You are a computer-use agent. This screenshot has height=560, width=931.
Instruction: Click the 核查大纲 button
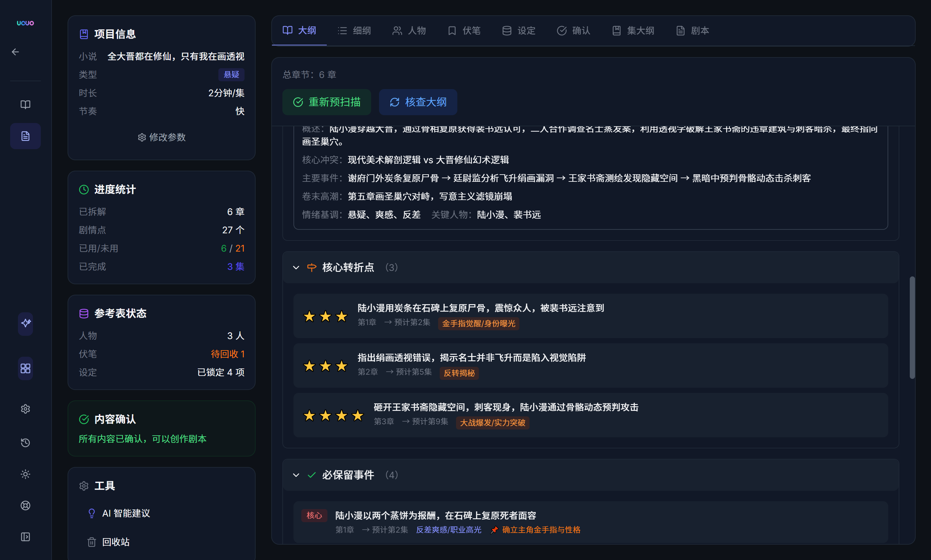418,102
